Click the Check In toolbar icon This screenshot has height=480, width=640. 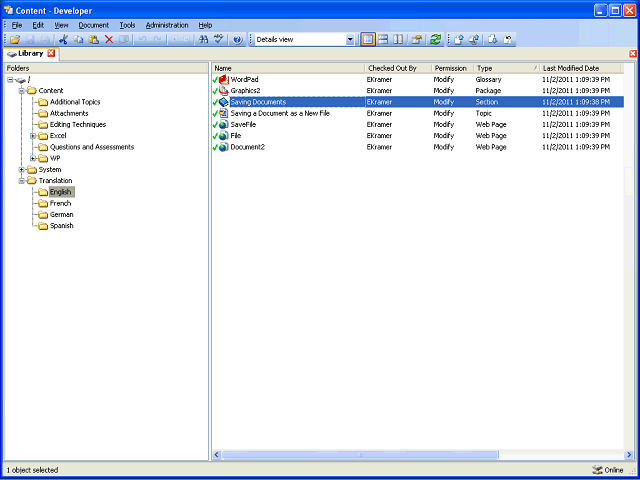459,40
